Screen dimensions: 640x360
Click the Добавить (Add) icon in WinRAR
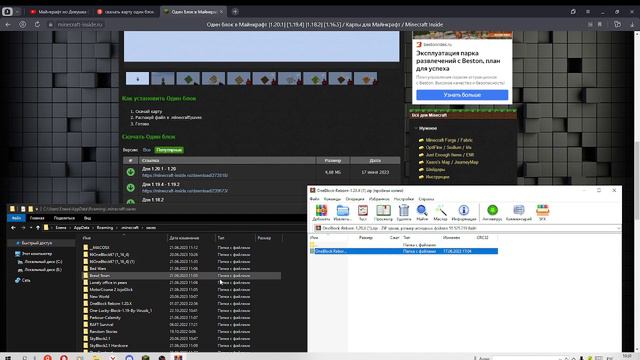(321, 213)
